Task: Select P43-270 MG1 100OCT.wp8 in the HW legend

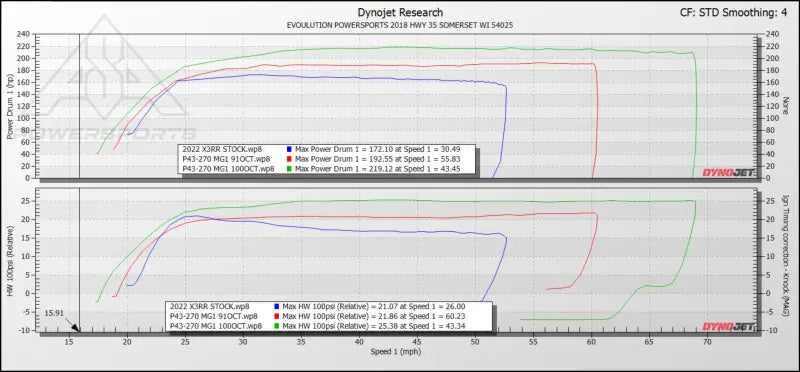Action: [x=216, y=326]
